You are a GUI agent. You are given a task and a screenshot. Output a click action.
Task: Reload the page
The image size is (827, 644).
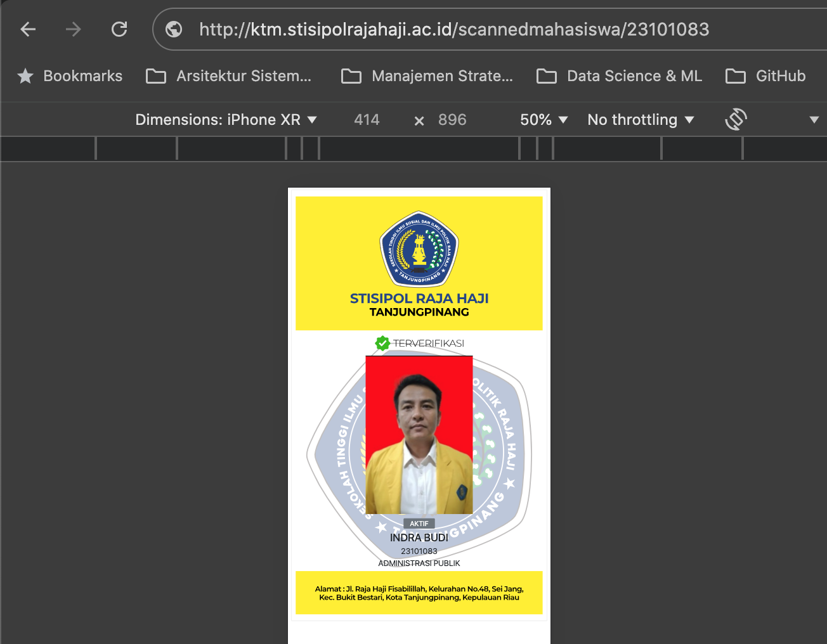point(119,29)
